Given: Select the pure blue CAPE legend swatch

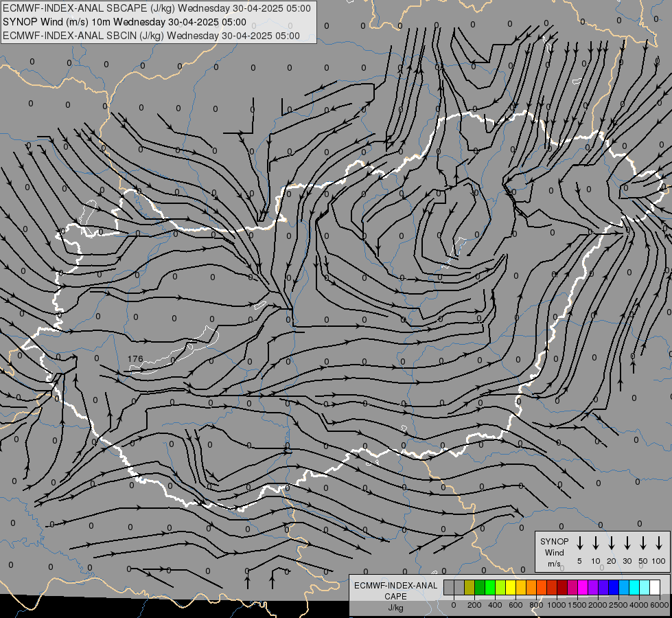Looking at the screenshot, I should [x=614, y=587].
